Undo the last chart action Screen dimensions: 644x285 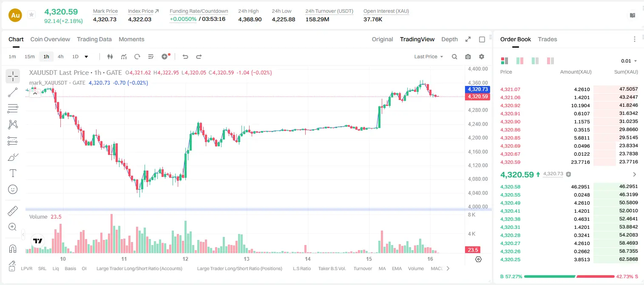pyautogui.click(x=185, y=57)
